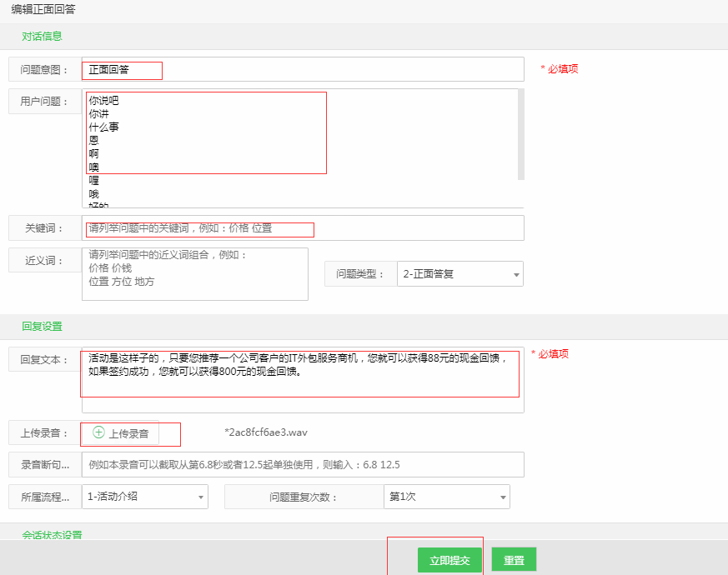This screenshot has width=728, height=575.
Task: Expand the 所属流程 dropdown showing 1-活动介绍
Action: (x=144, y=497)
